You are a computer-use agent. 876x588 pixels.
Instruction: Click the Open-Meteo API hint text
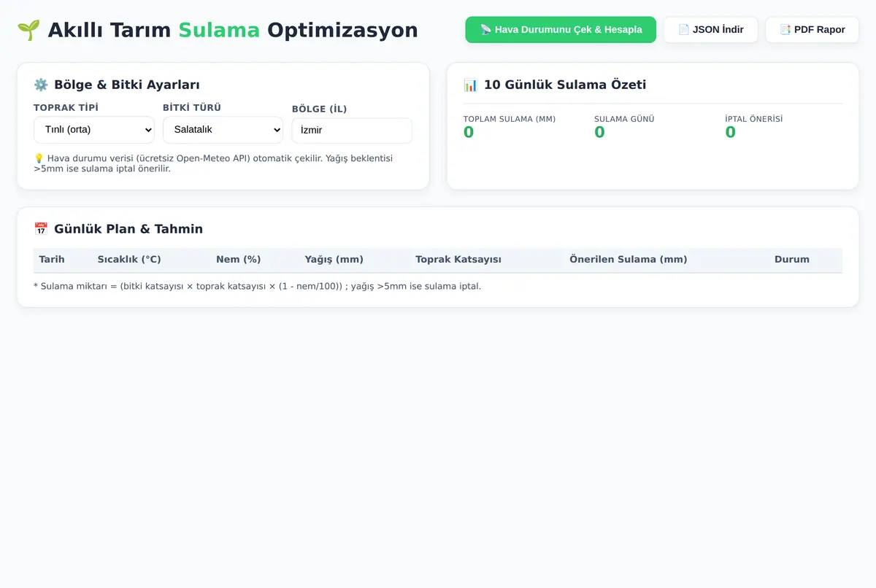(x=213, y=163)
